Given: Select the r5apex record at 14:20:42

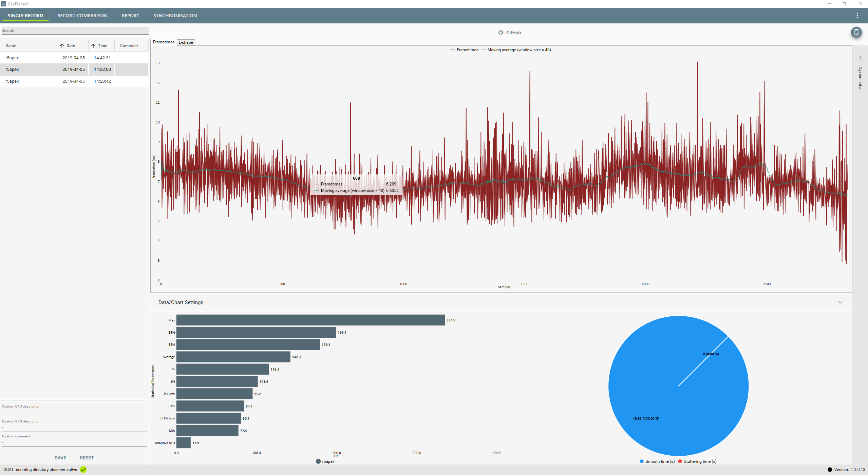Looking at the screenshot, I should 74,81.
